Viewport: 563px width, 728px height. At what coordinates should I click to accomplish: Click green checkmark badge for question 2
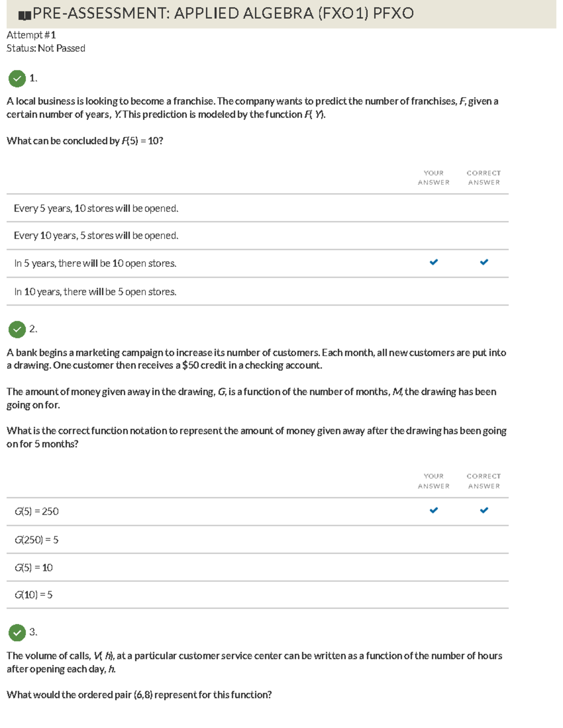(x=17, y=330)
